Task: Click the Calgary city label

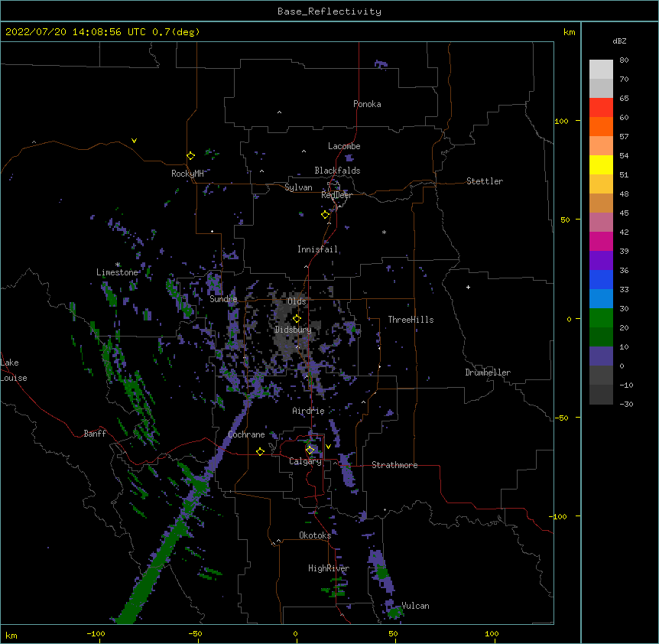Action: point(305,461)
